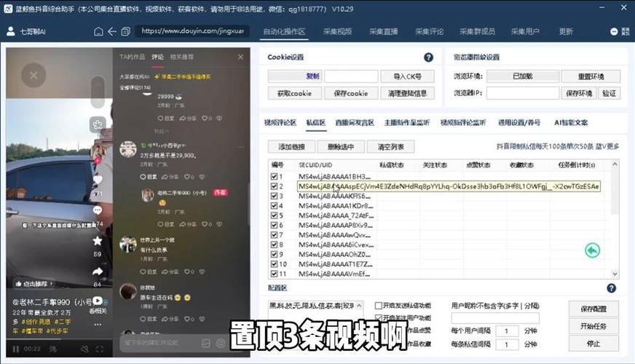
Task: Open the QR code icon in the header
Action: click(x=626, y=31)
